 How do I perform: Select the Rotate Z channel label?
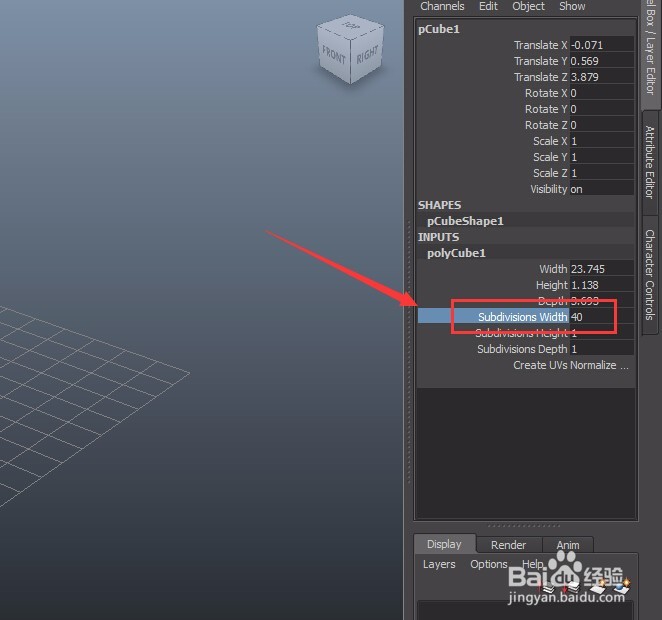click(546, 125)
